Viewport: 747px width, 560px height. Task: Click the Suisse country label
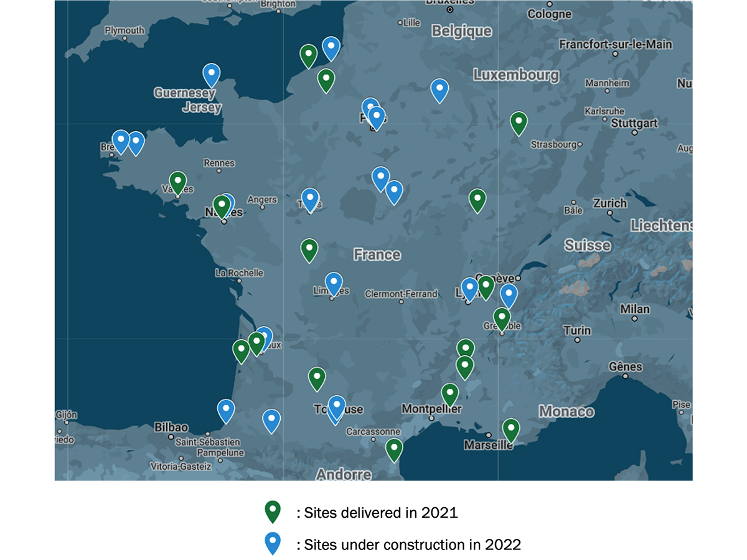pos(588,245)
